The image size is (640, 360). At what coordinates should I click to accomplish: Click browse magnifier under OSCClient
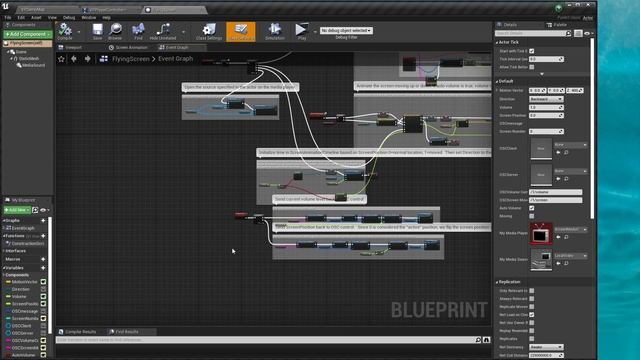pyautogui.click(x=566, y=152)
